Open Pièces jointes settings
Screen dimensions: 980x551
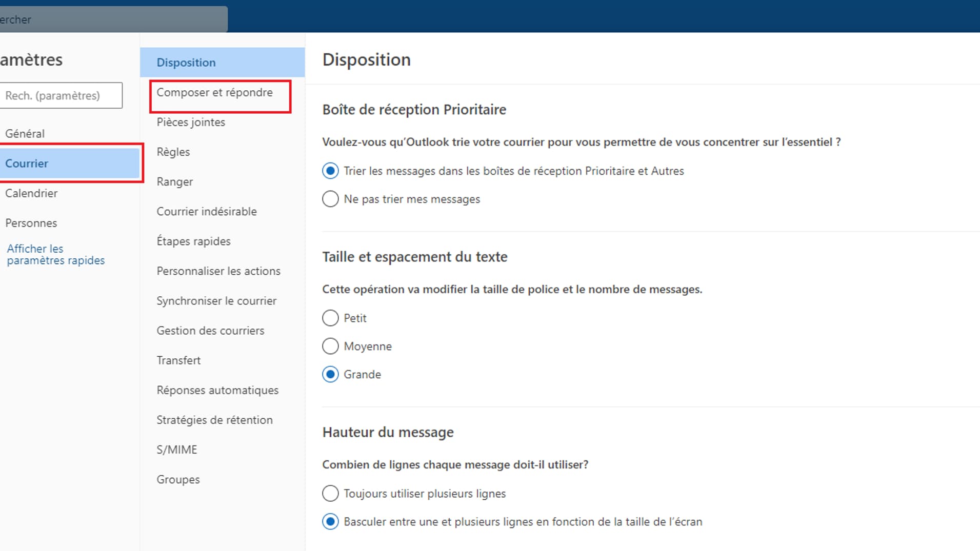pyautogui.click(x=191, y=123)
